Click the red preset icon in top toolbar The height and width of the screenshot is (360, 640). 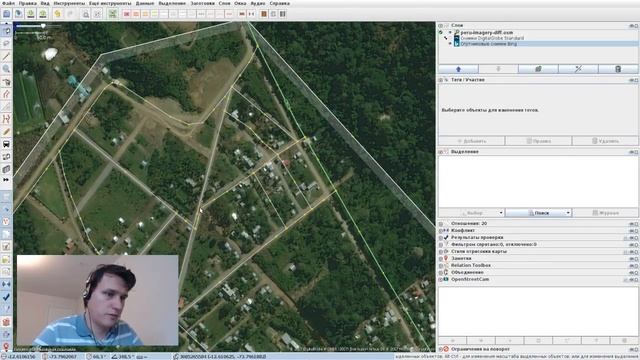tap(127, 14)
